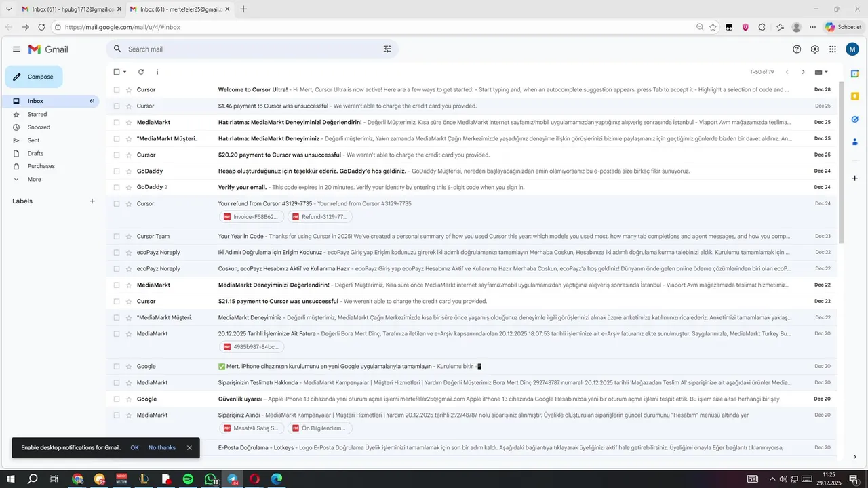This screenshot has width=868, height=488.
Task: Bookmark this page star icon
Action: [713, 27]
